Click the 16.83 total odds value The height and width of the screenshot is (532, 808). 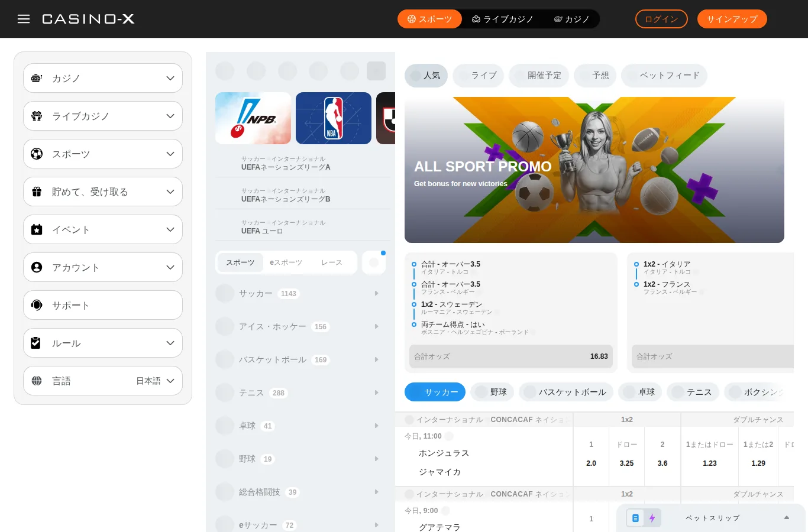pyautogui.click(x=599, y=356)
